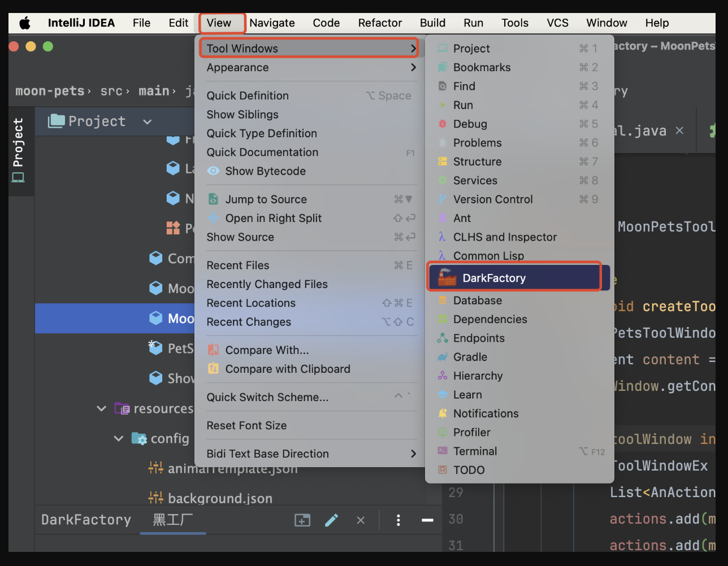The width and height of the screenshot is (728, 566).
Task: Click the add-tab plus icon in DarkFactory panel
Action: coord(302,520)
